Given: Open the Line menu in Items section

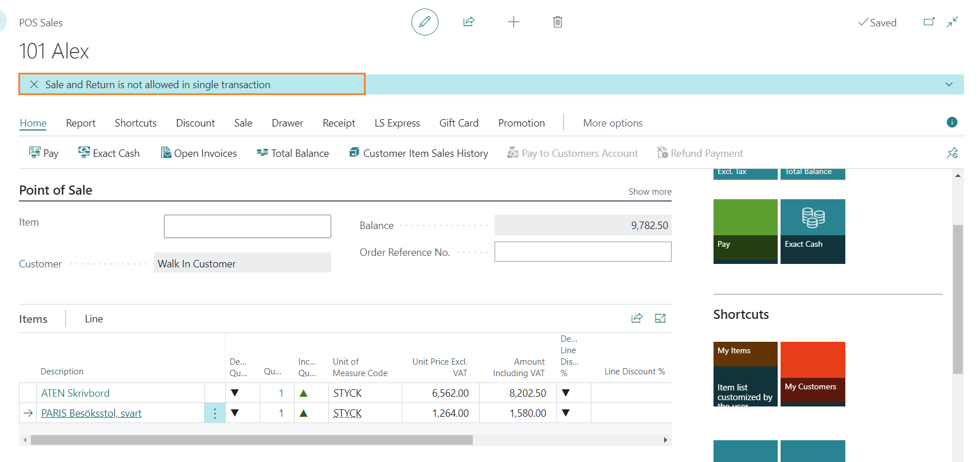Looking at the screenshot, I should (x=94, y=319).
